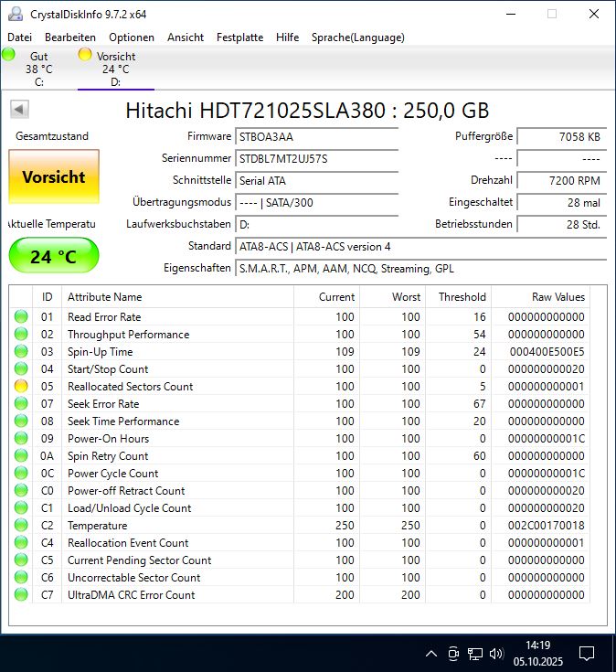Click the Standard ATA8-ACS field
Image resolution: width=616 pixels, height=672 pixels.
pos(420,247)
